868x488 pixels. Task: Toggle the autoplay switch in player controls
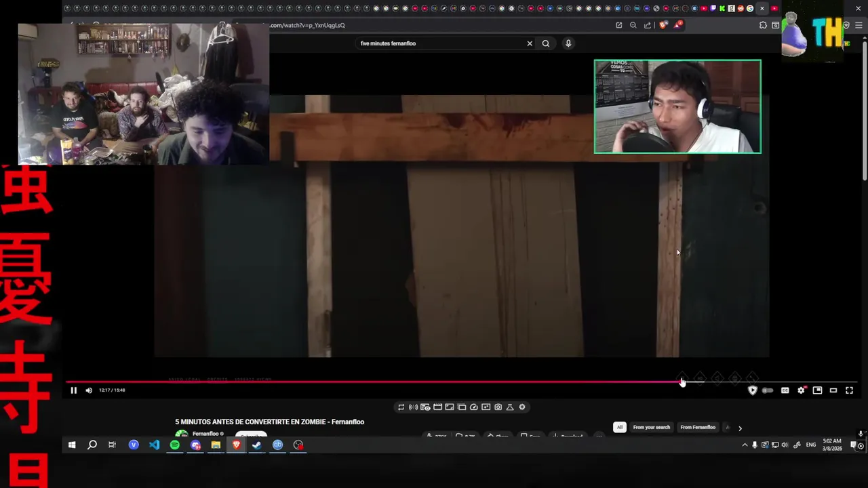click(768, 390)
